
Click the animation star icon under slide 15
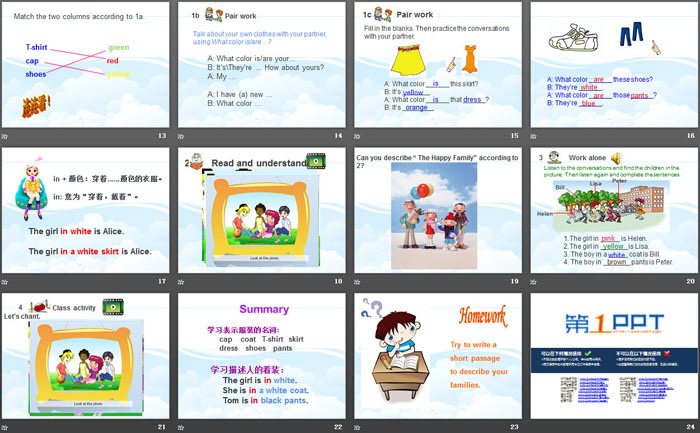pos(357,136)
